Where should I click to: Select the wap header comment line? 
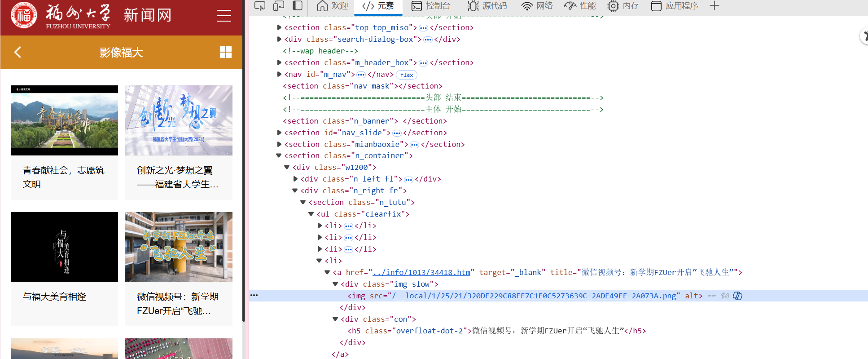click(x=320, y=51)
